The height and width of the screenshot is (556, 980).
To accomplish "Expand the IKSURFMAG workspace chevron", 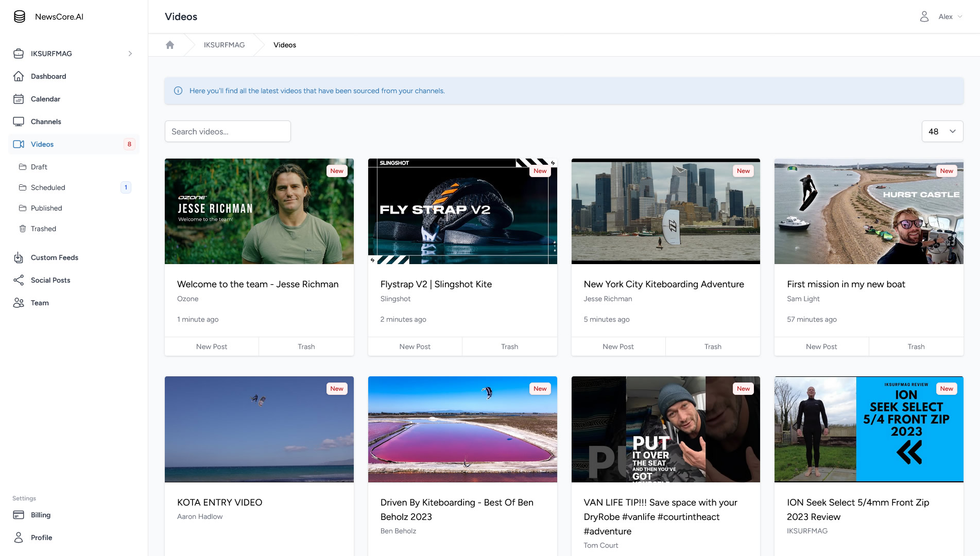I will [x=130, y=54].
